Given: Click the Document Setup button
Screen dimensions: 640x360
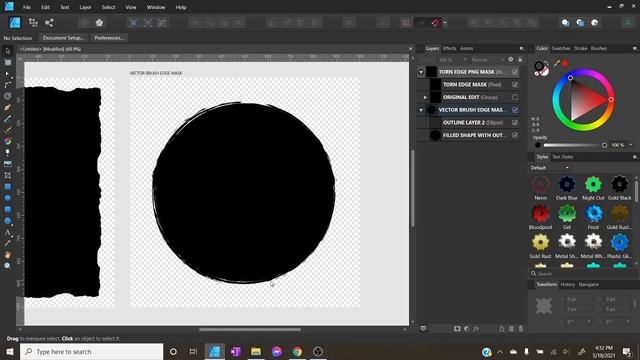Looking at the screenshot, I should (63, 38).
